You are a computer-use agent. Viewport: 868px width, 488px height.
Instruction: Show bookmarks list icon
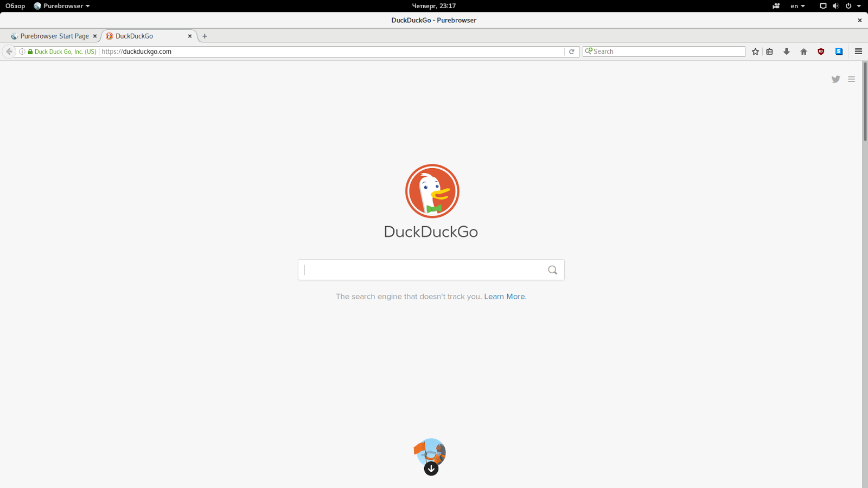coord(769,52)
